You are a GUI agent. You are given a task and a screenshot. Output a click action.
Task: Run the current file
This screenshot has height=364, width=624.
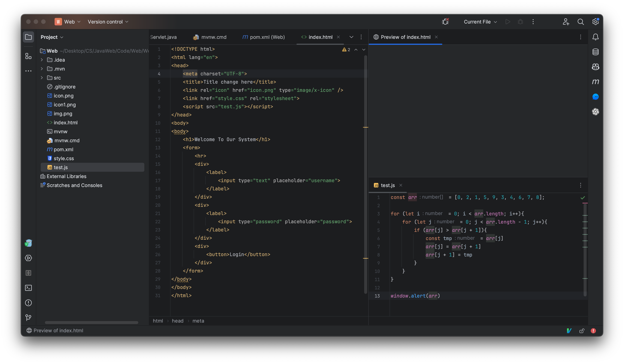(x=508, y=22)
